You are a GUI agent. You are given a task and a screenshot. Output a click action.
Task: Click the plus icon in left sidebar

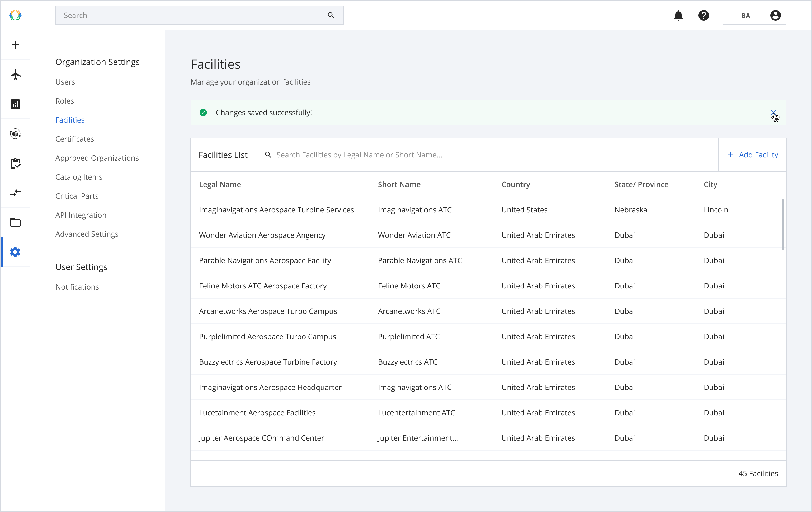(15, 45)
